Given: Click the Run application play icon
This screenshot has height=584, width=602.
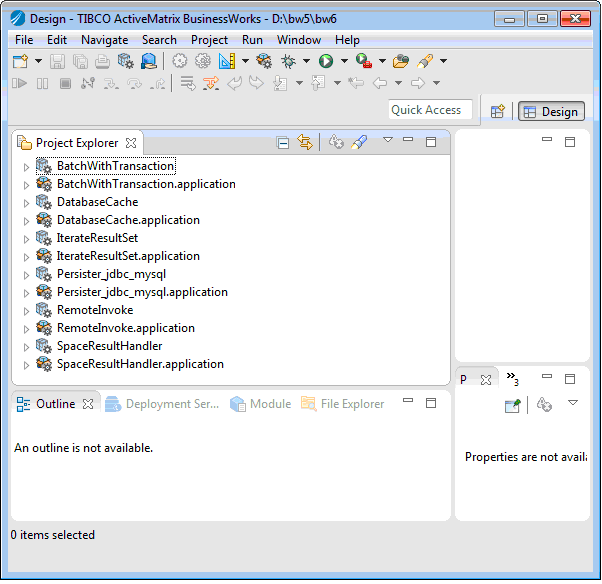Looking at the screenshot, I should click(326, 61).
